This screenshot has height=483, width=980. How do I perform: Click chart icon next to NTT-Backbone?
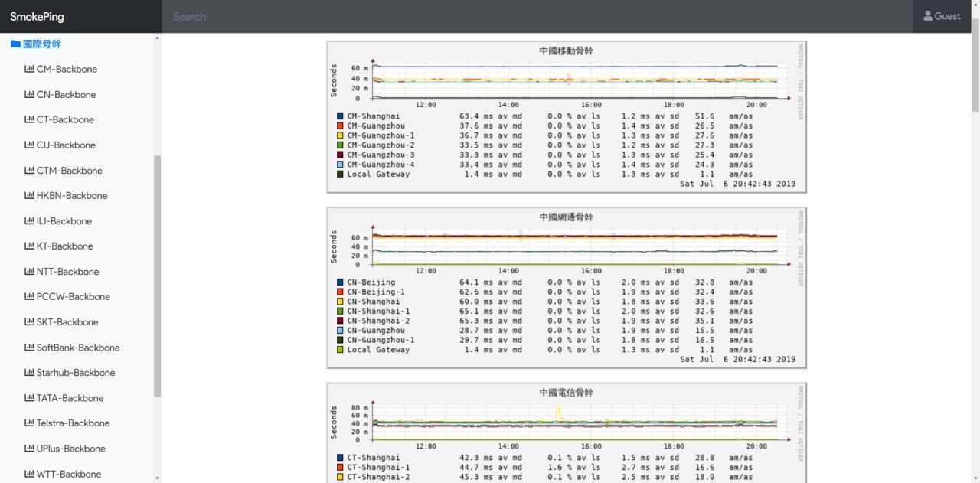pyautogui.click(x=29, y=272)
